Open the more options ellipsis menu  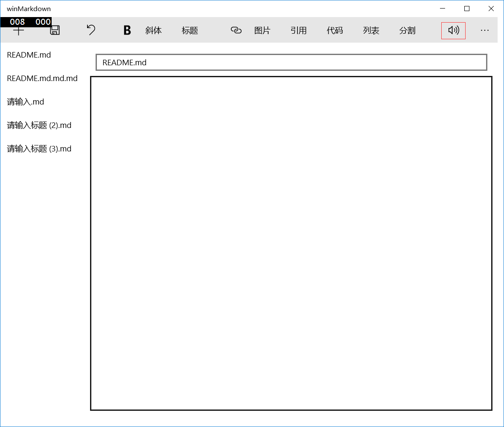[x=485, y=30]
